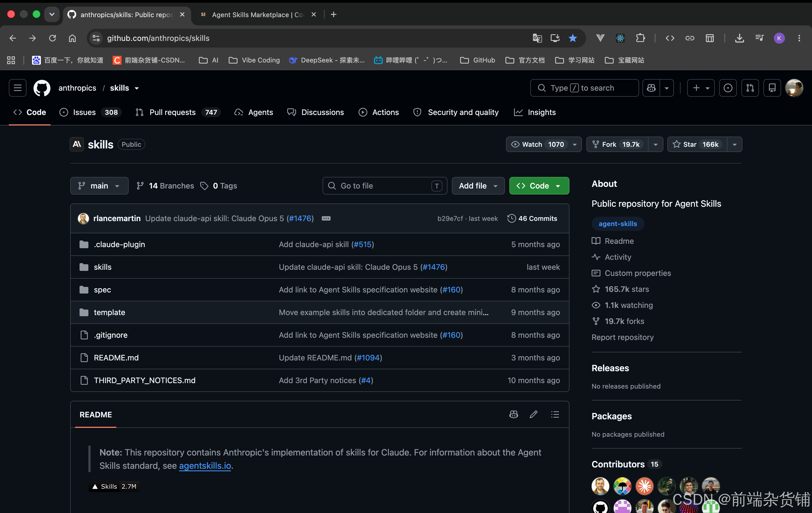Edit the README with the pencil icon

[x=534, y=414]
